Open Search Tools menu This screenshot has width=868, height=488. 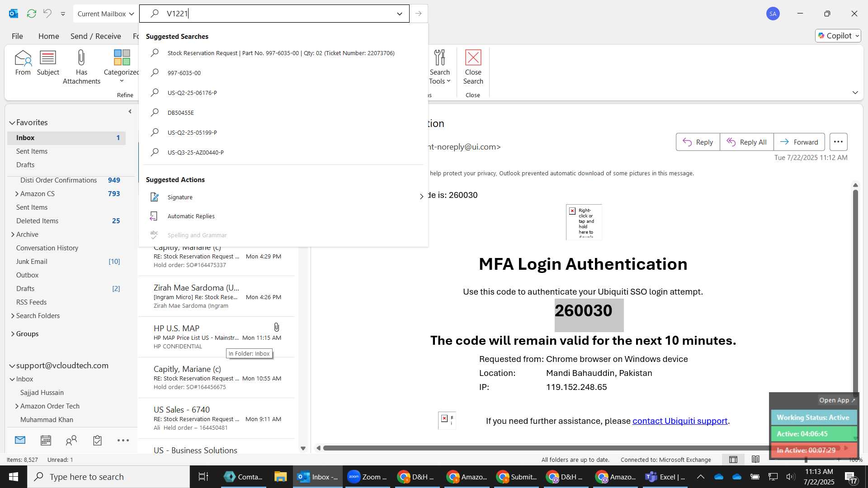tap(439, 67)
